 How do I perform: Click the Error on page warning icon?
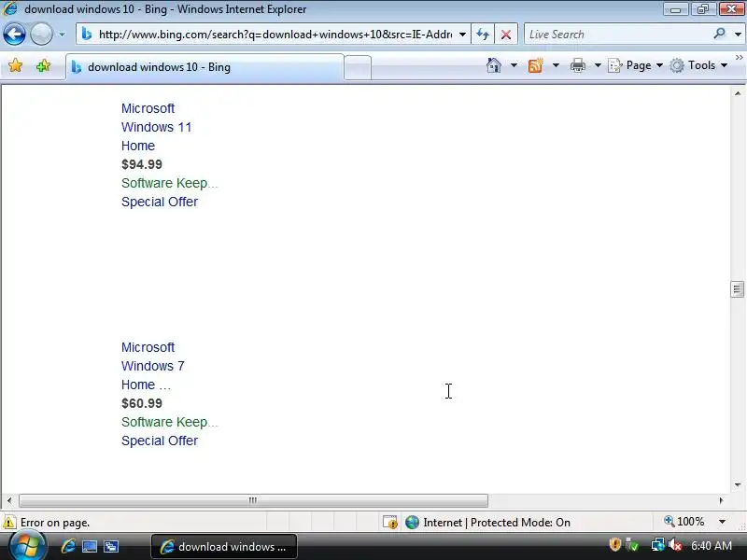click(x=9, y=523)
